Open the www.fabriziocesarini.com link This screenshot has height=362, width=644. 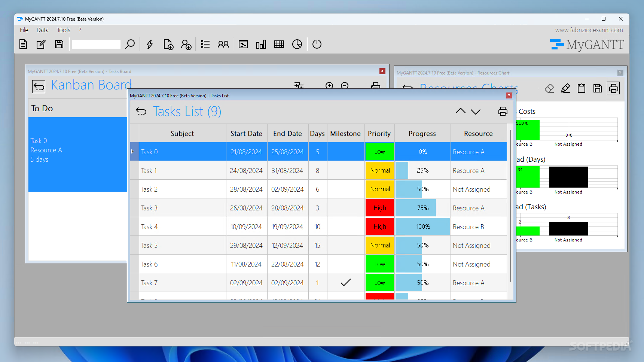tap(589, 30)
